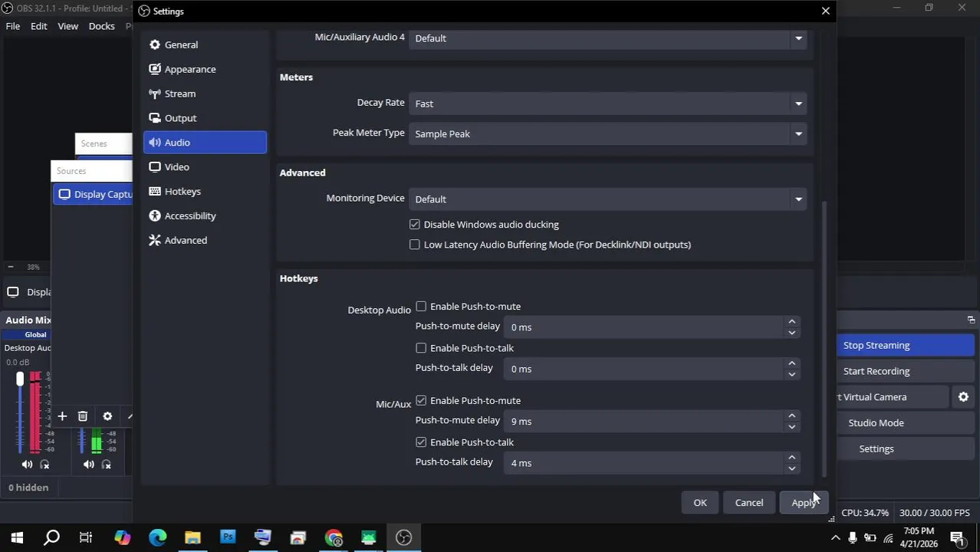The image size is (980, 552).
Task: Click Stop Streaming in OBS controls
Action: 905,345
